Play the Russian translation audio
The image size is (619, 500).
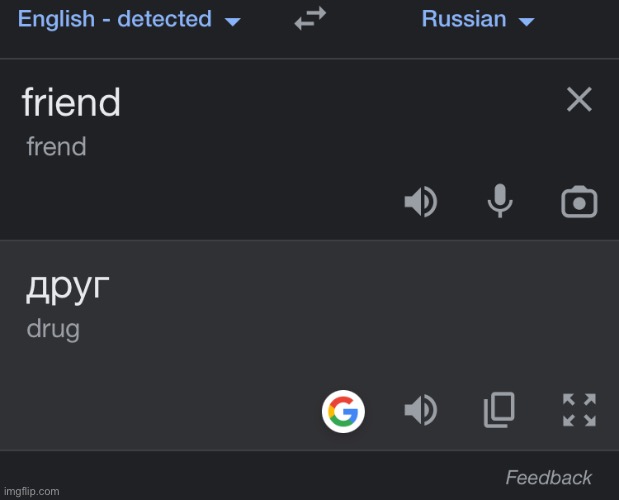[420, 409]
